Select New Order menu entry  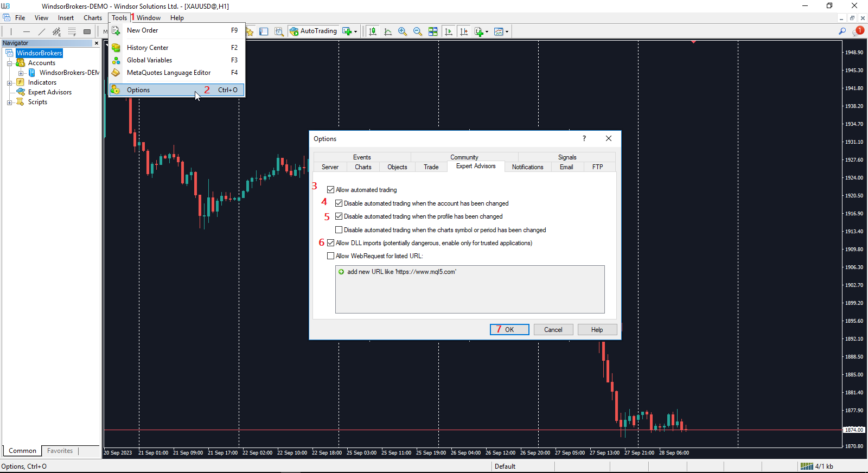coord(176,30)
